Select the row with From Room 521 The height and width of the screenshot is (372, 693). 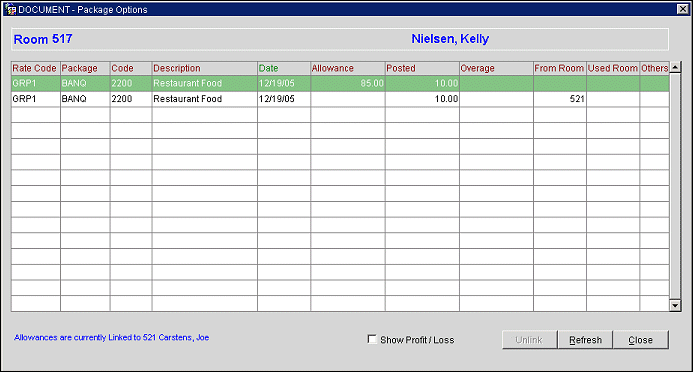point(340,99)
